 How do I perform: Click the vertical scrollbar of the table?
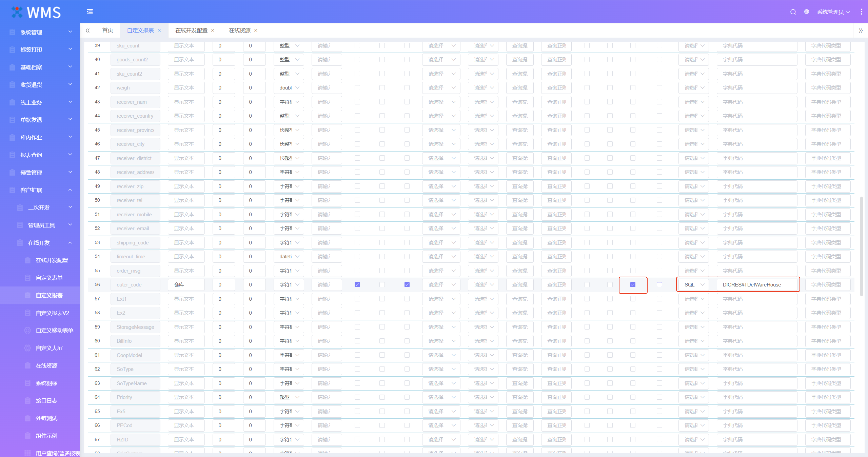(x=862, y=246)
